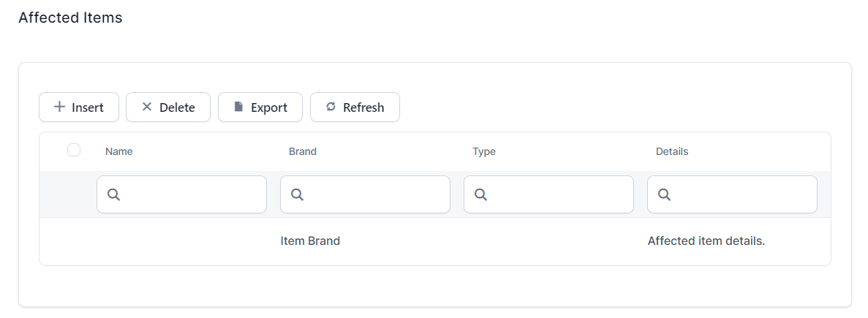The image size is (868, 318).
Task: Click the magnifier icon in Details filter
Action: tap(664, 194)
